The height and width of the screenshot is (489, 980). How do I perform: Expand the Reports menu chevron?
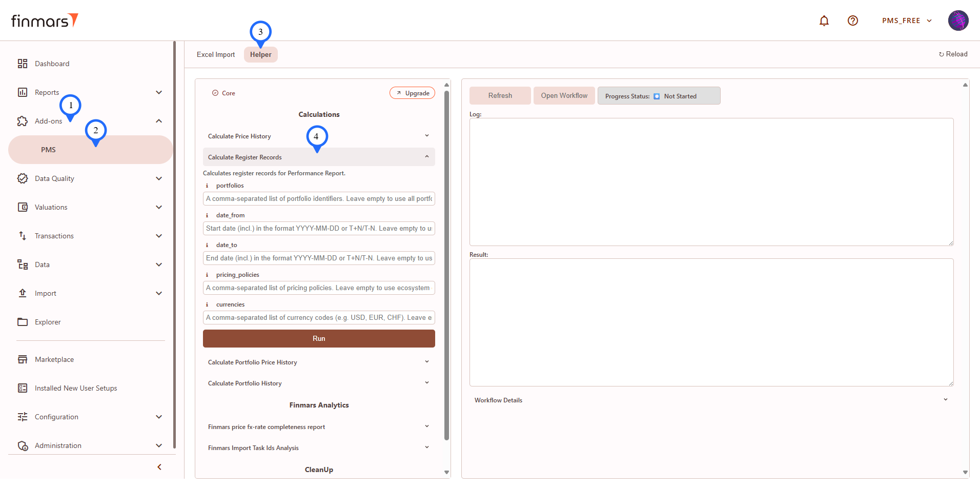coord(159,92)
